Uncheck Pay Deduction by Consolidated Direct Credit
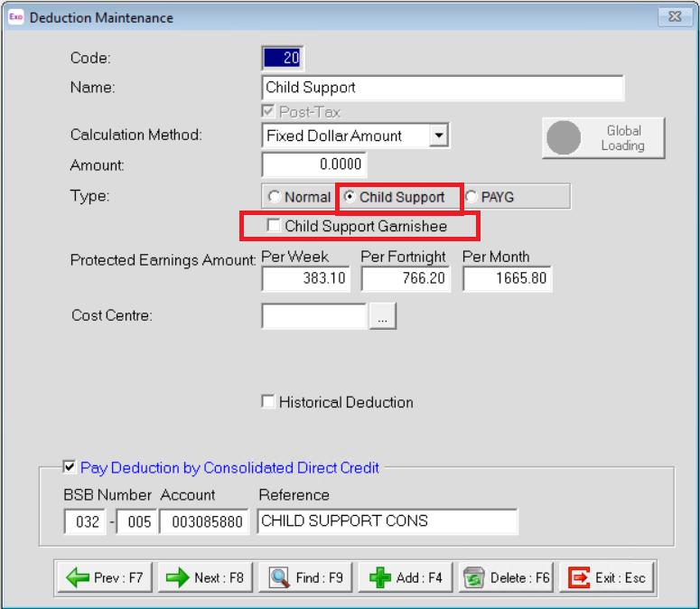 [70, 467]
